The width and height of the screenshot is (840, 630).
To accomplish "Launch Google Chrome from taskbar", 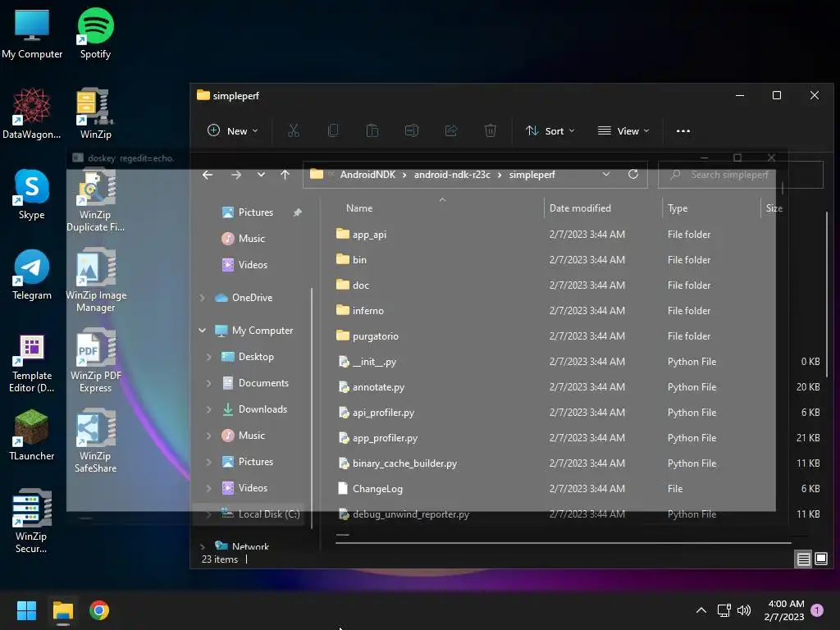I will tap(99, 610).
